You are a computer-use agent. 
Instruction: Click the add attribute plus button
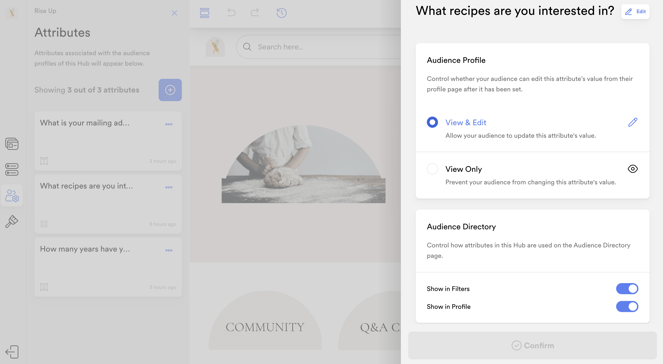click(170, 90)
